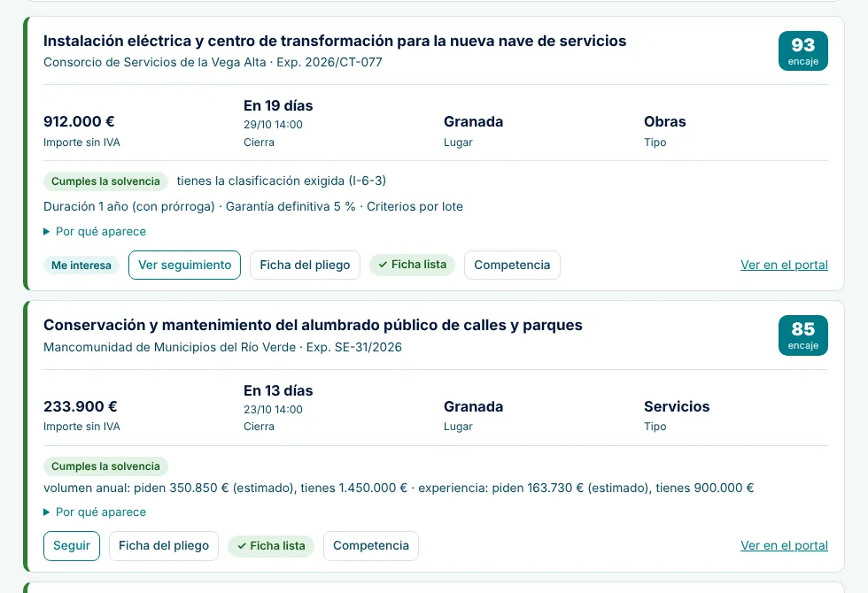Click 'Cumples la solvencia' tag on the 912.000 € tender

[x=105, y=181]
